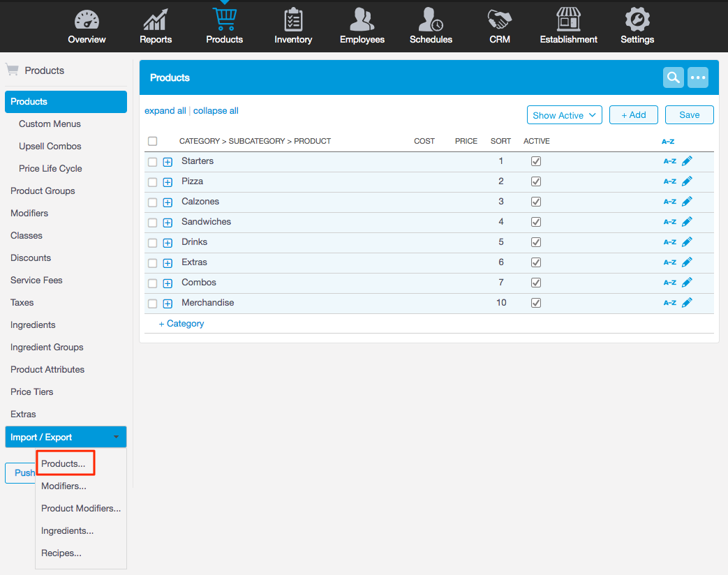This screenshot has height=575, width=728.
Task: Toggle the select-all header checkbox
Action: click(153, 142)
